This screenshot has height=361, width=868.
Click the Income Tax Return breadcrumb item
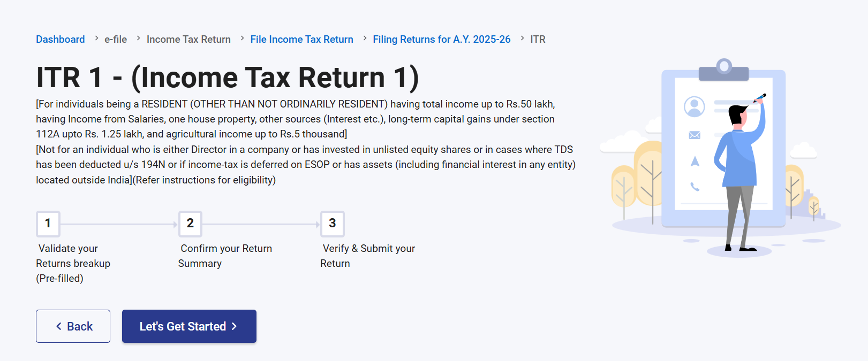(188, 40)
